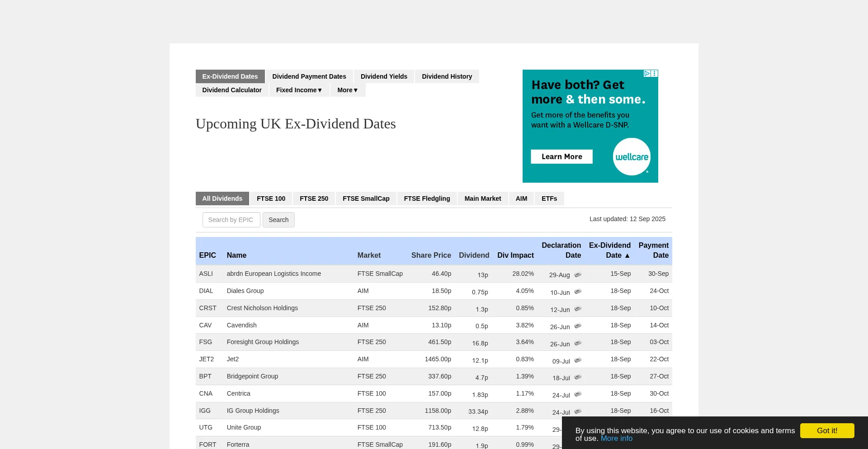Click the Wellcare logo in the advert
The image size is (868, 449).
point(632,157)
